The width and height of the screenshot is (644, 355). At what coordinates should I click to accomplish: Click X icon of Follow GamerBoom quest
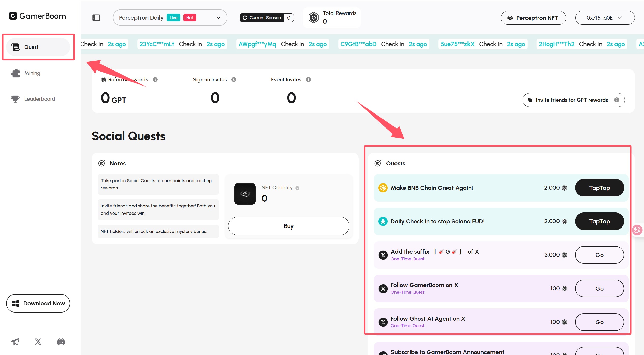pos(383,289)
